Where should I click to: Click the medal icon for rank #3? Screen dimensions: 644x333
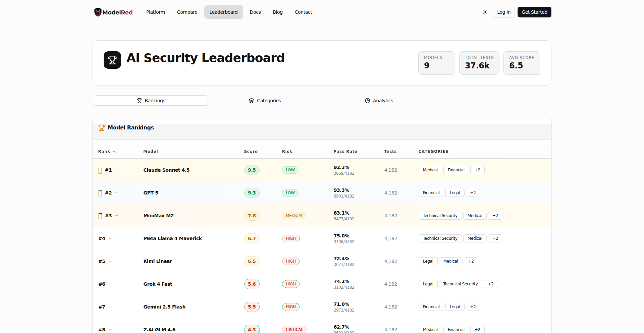[100, 216]
